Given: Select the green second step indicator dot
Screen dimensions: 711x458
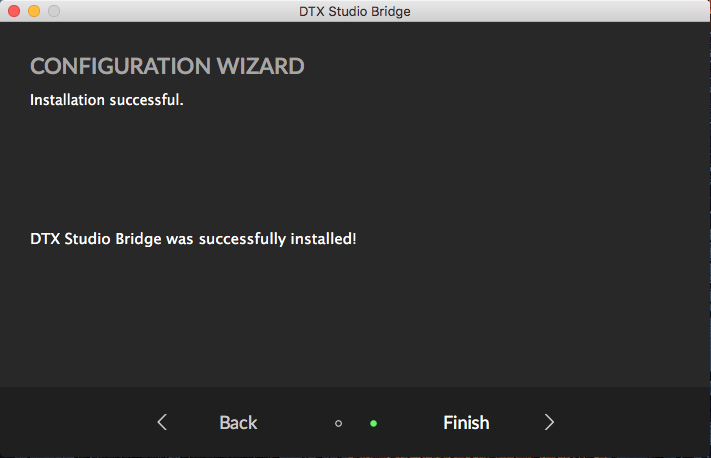Looking at the screenshot, I should (x=373, y=423).
